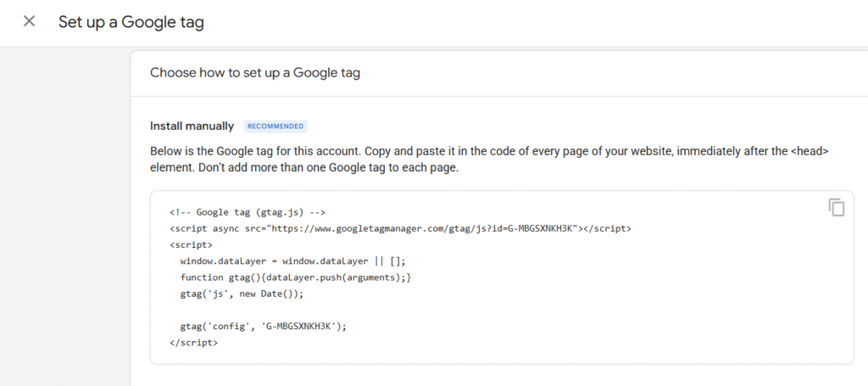This screenshot has height=386, width=868.
Task: Close the Set up a Google tag dialog
Action: coord(30,21)
